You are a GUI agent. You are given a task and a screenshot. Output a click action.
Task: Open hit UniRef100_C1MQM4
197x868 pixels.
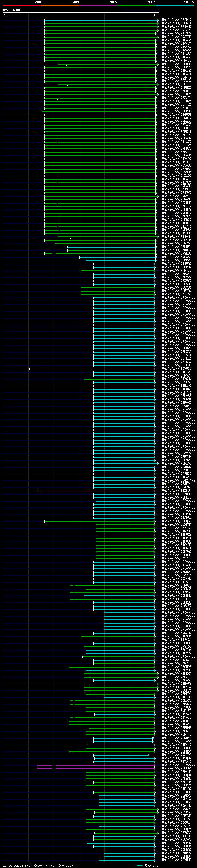click(177, 64)
